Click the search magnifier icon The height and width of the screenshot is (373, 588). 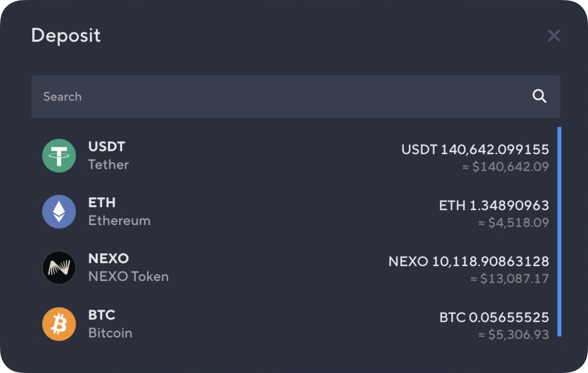point(539,97)
